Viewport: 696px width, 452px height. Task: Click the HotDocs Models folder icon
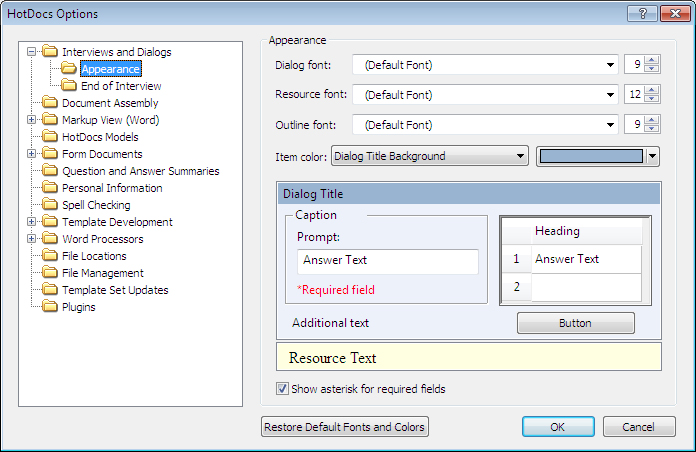pyautogui.click(x=50, y=136)
